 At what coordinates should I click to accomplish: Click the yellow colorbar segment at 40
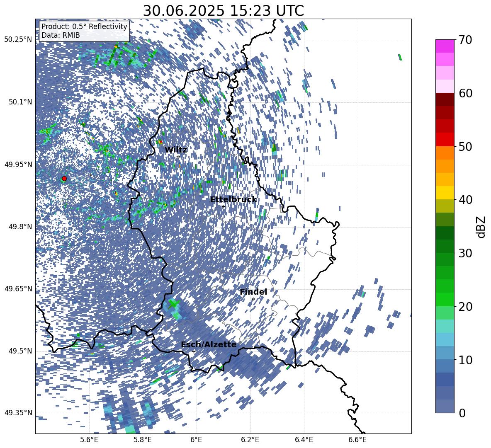click(445, 193)
